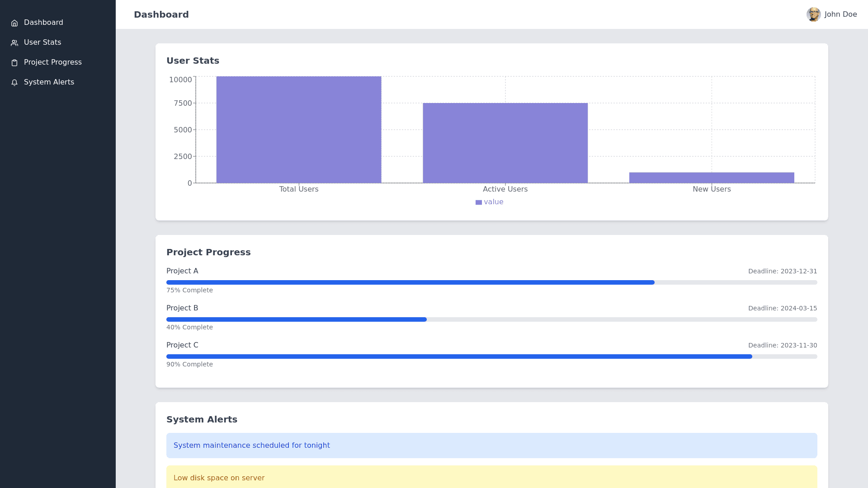Click Project A progress bar
Screen dimensions: 868x488
(491, 282)
